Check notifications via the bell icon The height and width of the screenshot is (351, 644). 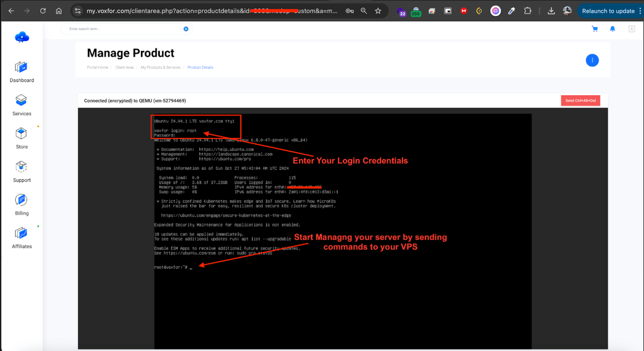tap(612, 28)
